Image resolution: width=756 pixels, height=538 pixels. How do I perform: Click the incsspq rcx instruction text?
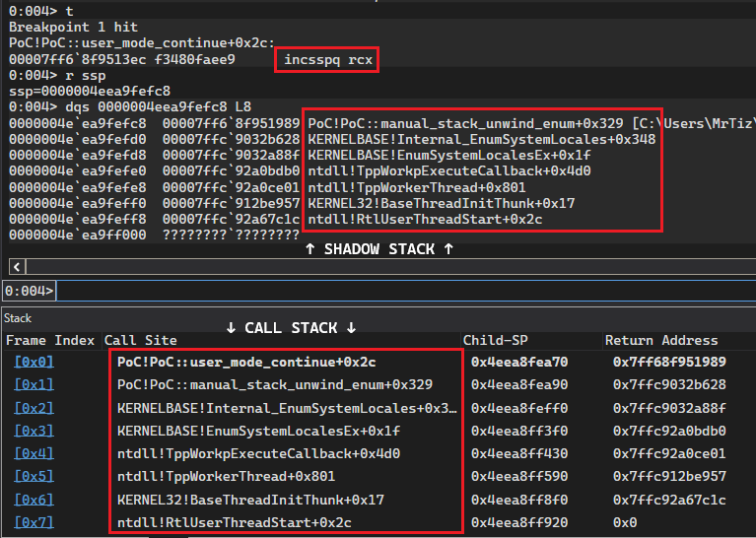coord(328,59)
